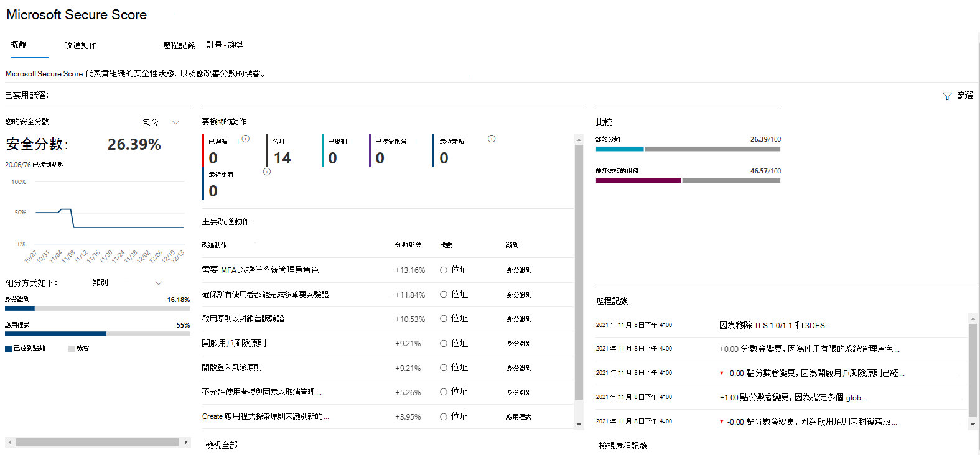Click the 已達到點數 legend swatch

[9, 349]
